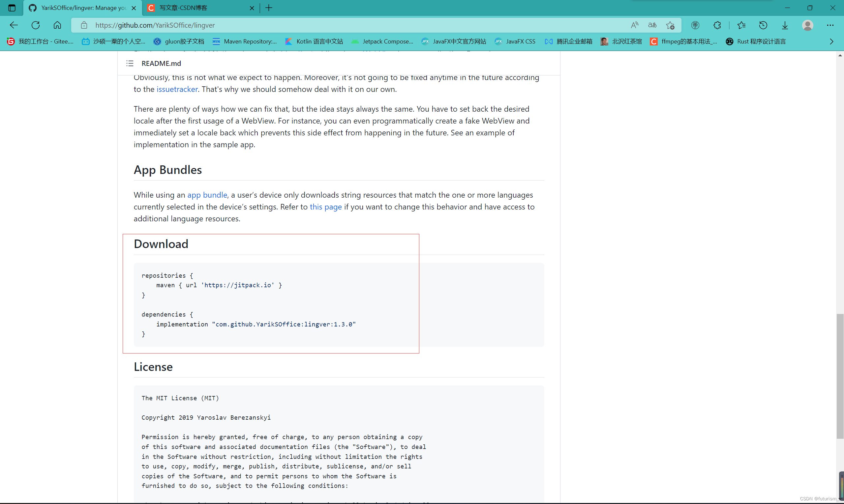Close the YarikSOffice/lingver tab

(x=134, y=8)
